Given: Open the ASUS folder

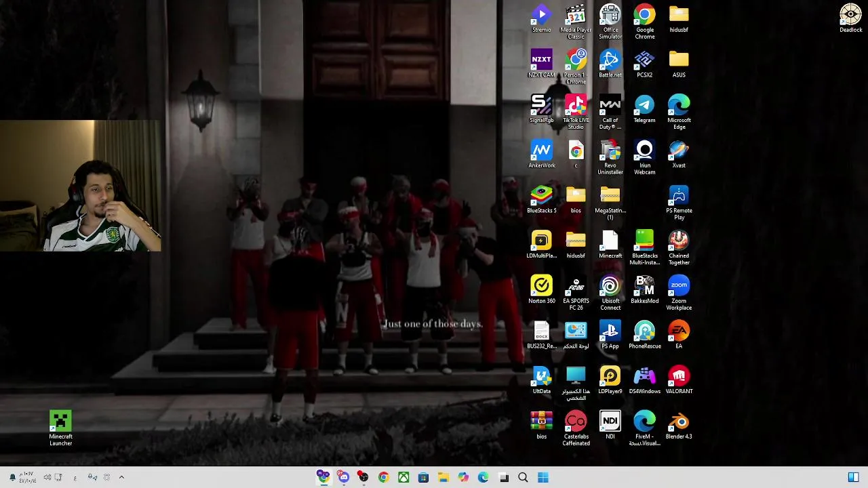Looking at the screenshot, I should coord(679,64).
